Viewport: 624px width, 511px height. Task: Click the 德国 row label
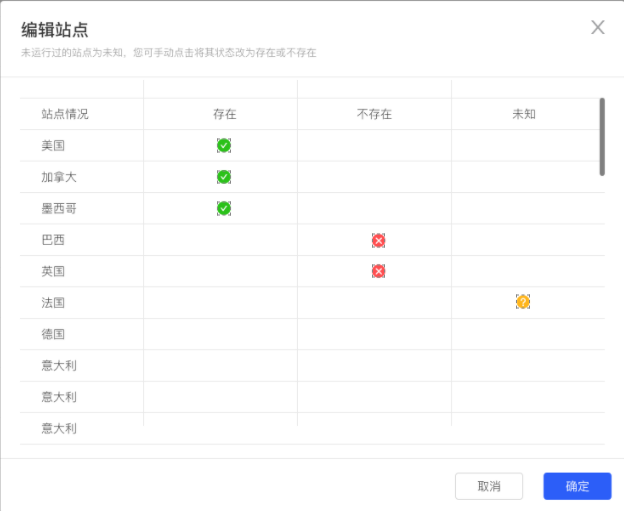tap(53, 334)
